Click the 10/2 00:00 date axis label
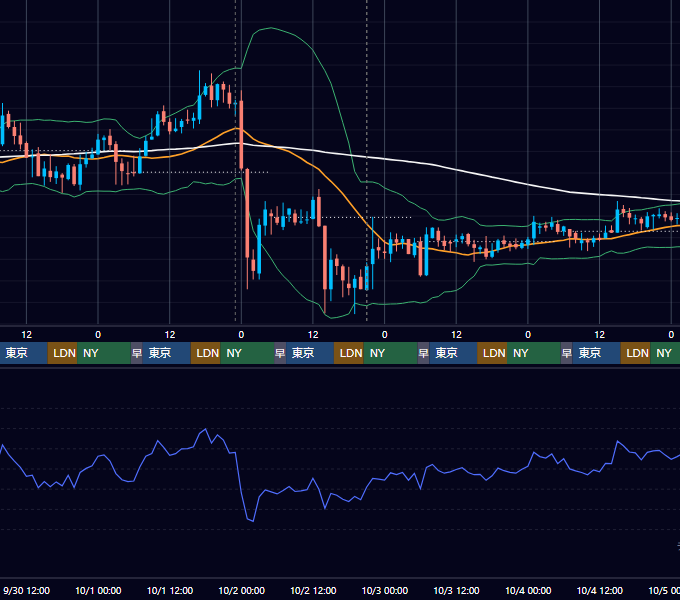680x600 pixels. point(242,590)
